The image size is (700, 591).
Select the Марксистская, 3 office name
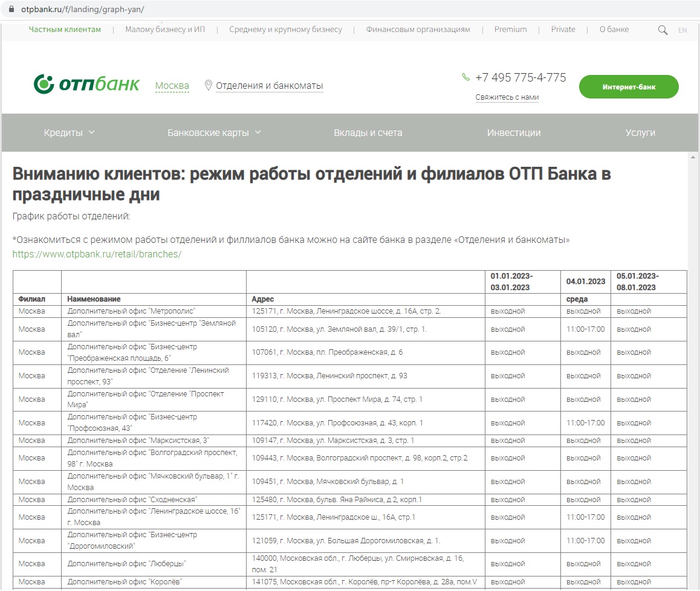pyautogui.click(x=138, y=441)
